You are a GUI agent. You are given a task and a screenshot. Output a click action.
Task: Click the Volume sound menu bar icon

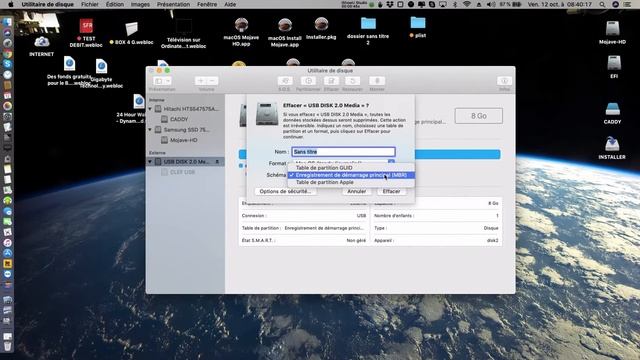click(491, 4)
